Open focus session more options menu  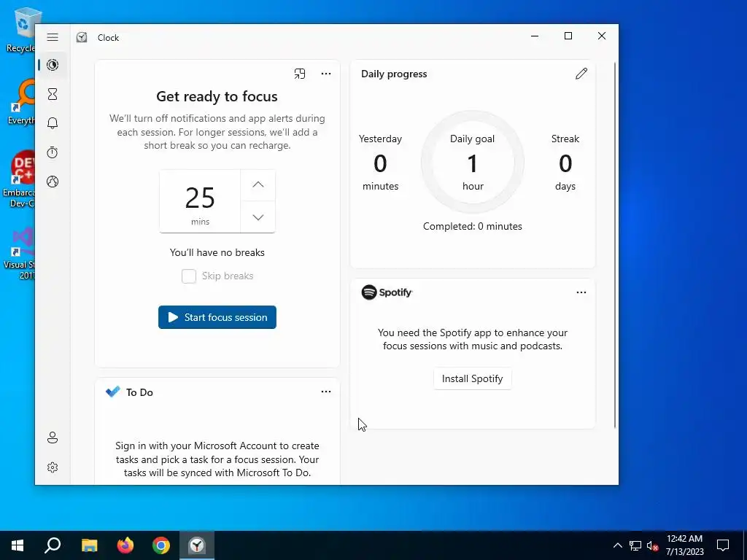coord(326,74)
